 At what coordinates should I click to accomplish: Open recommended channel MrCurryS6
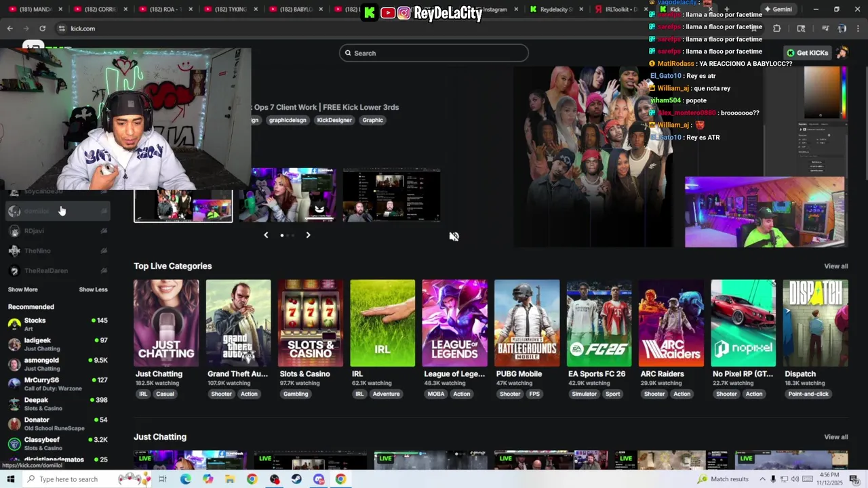click(x=58, y=384)
